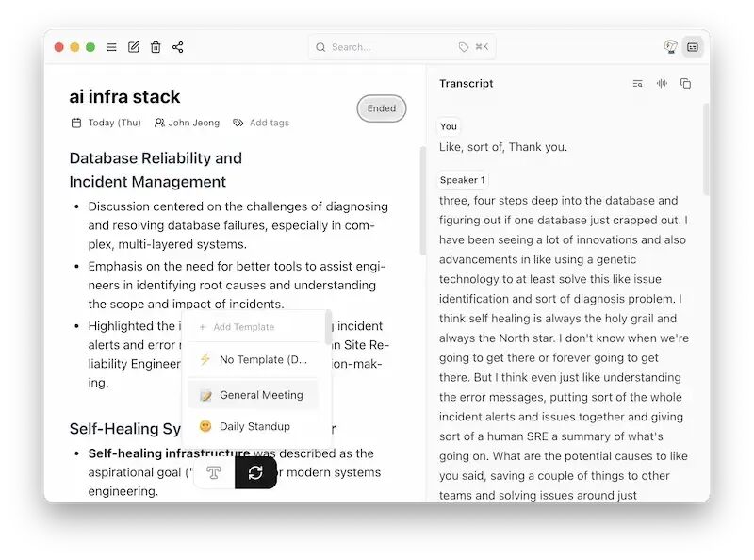Viewport: 754px width, 560px height.
Task: Click the smiley emoji beside Daily Standup
Action: (x=205, y=426)
